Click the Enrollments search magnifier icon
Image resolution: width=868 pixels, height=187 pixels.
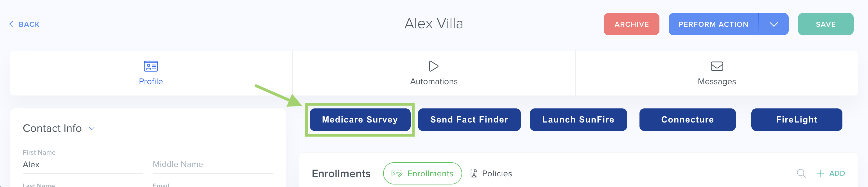(801, 173)
